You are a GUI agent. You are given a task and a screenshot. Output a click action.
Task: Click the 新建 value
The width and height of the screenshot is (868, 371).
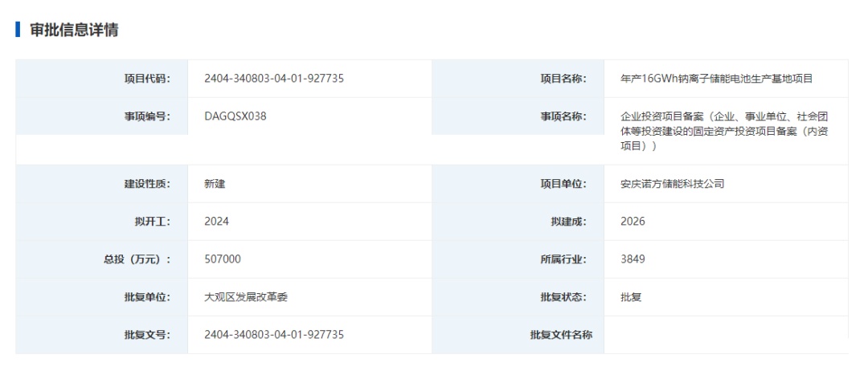pyautogui.click(x=215, y=184)
